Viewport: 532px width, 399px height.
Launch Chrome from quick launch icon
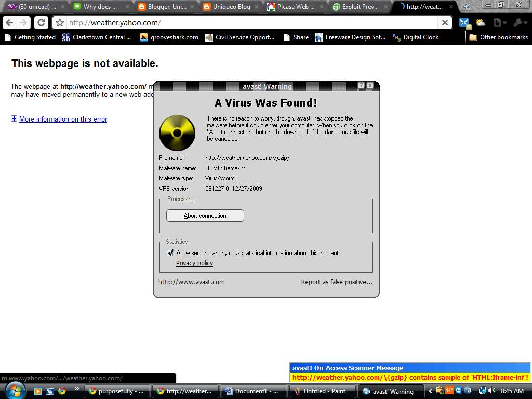pyautogui.click(x=62, y=391)
